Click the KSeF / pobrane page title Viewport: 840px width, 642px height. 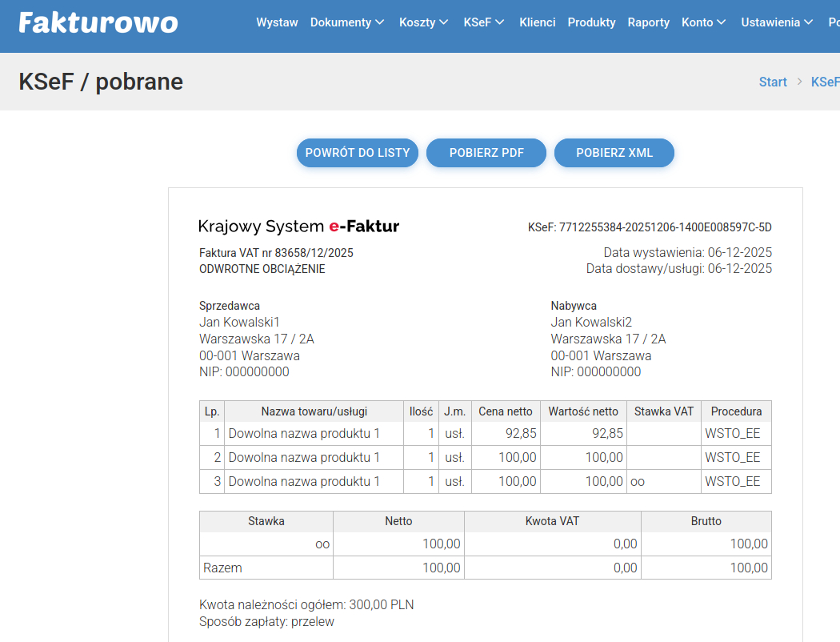[101, 82]
